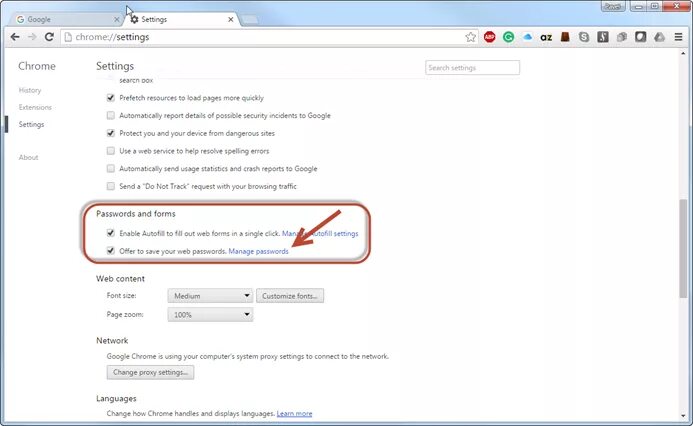
Task: Close the Settings tab
Action: [231, 19]
